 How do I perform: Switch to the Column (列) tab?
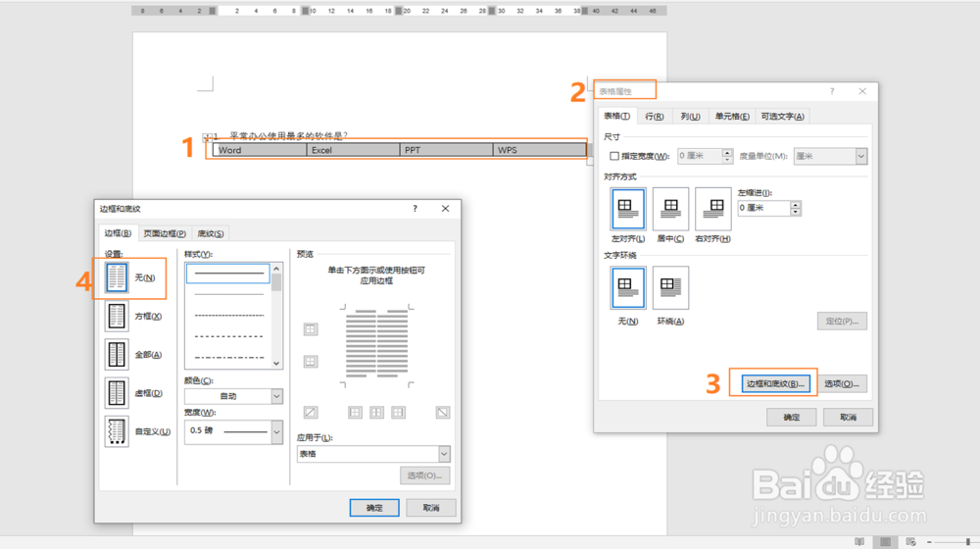(690, 117)
